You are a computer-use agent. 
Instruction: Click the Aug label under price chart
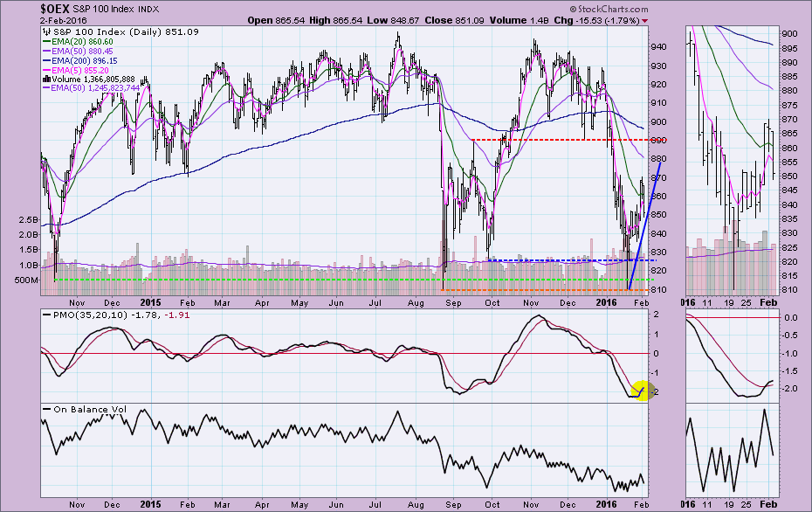coord(416,302)
